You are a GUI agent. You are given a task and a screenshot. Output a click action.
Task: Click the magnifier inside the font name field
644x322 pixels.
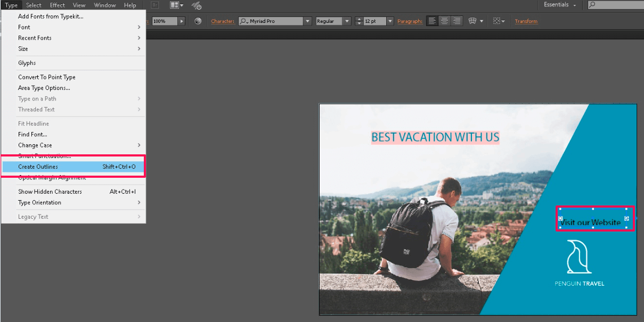point(244,21)
